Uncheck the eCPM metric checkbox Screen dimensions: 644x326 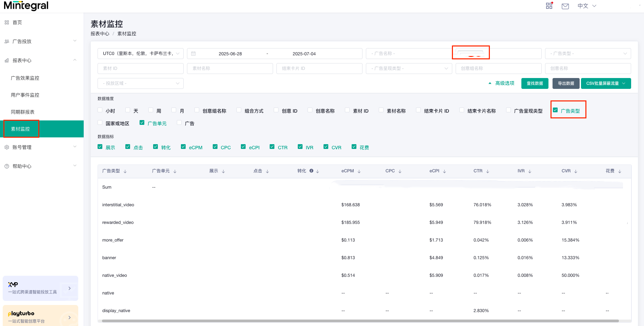[x=183, y=147]
